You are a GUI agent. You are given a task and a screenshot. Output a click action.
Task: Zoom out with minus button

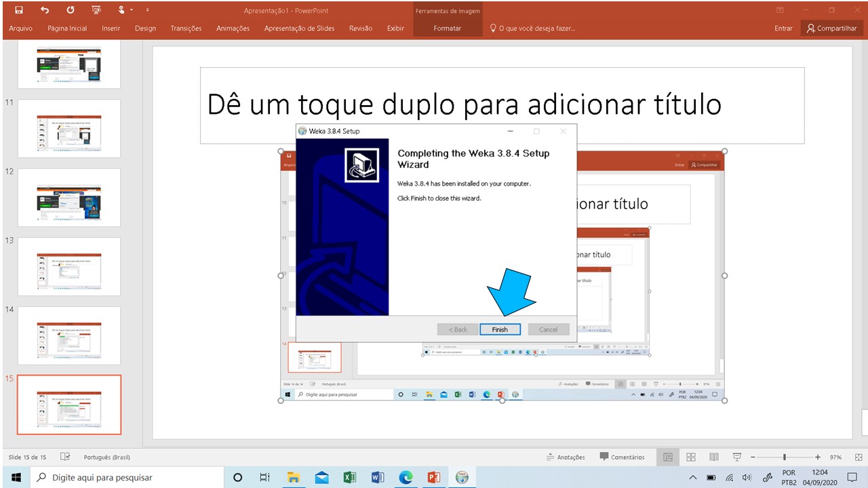(752, 457)
